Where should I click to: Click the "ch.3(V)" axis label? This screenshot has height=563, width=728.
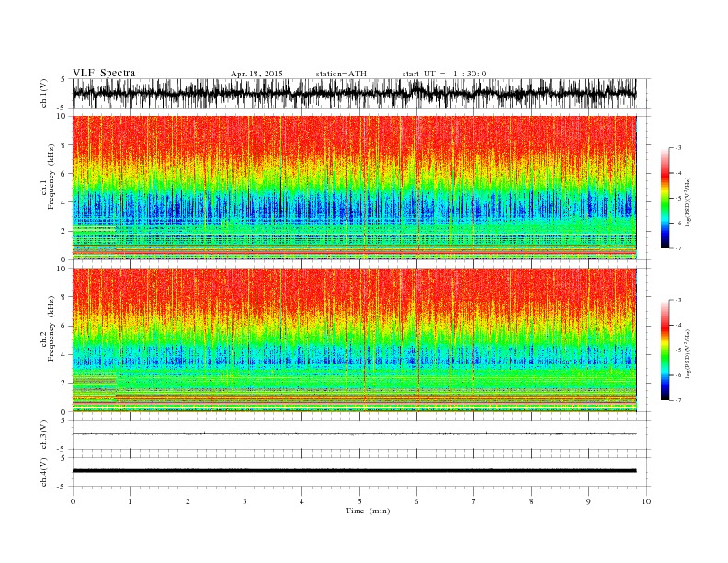(44, 435)
